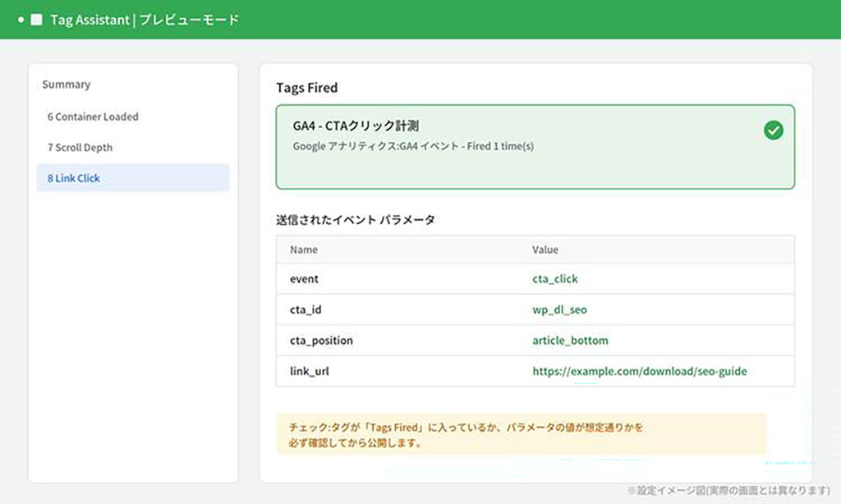Viewport: 841px width, 504px height.
Task: Click the Value column header
Action: tap(545, 250)
